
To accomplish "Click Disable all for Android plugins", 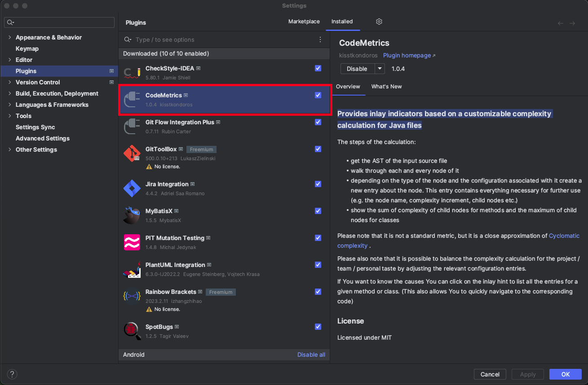I will [311, 354].
